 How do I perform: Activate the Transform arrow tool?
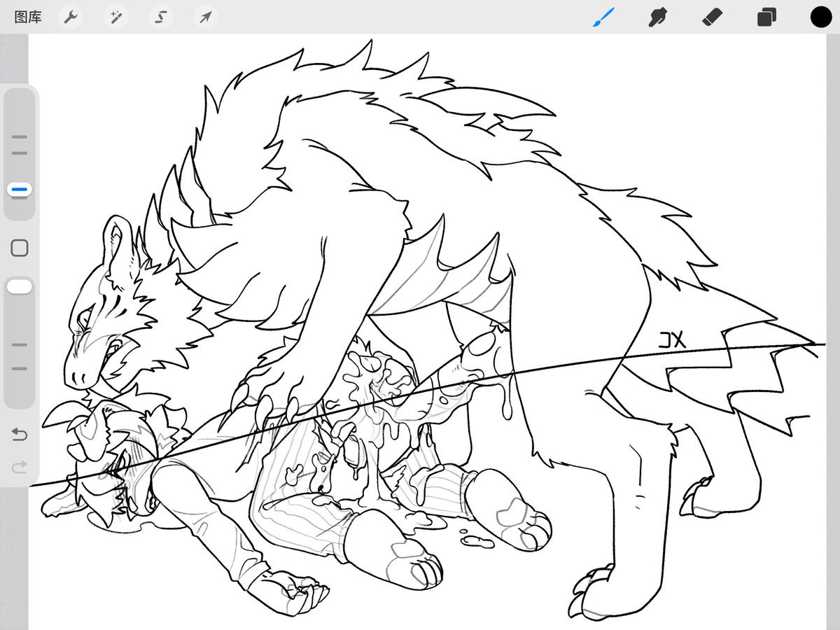(x=206, y=17)
